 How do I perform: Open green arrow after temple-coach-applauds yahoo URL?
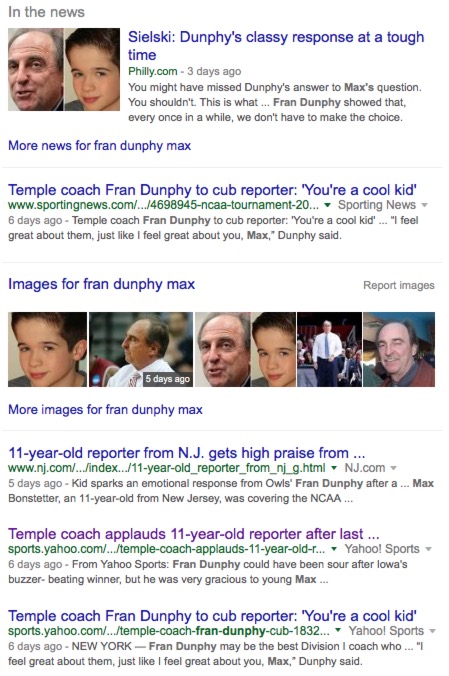(334, 549)
